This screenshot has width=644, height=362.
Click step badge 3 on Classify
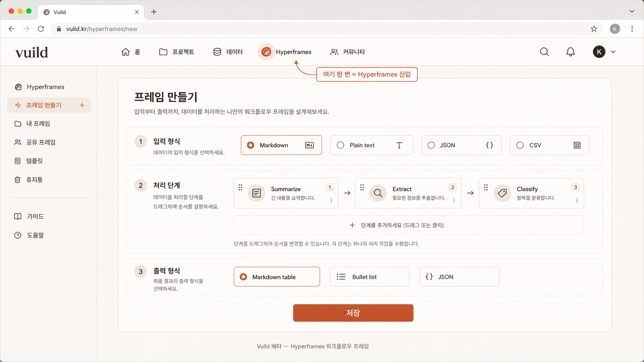click(x=575, y=187)
